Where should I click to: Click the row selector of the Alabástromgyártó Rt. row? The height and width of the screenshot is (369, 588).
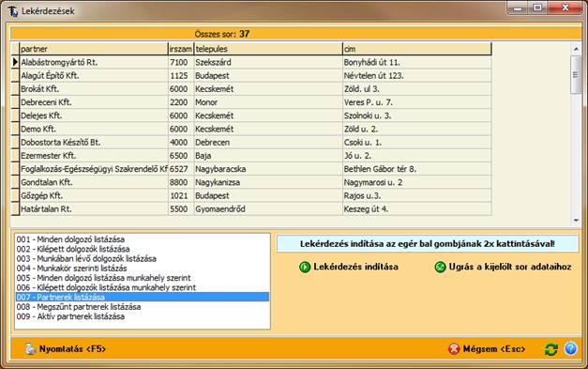(15, 62)
